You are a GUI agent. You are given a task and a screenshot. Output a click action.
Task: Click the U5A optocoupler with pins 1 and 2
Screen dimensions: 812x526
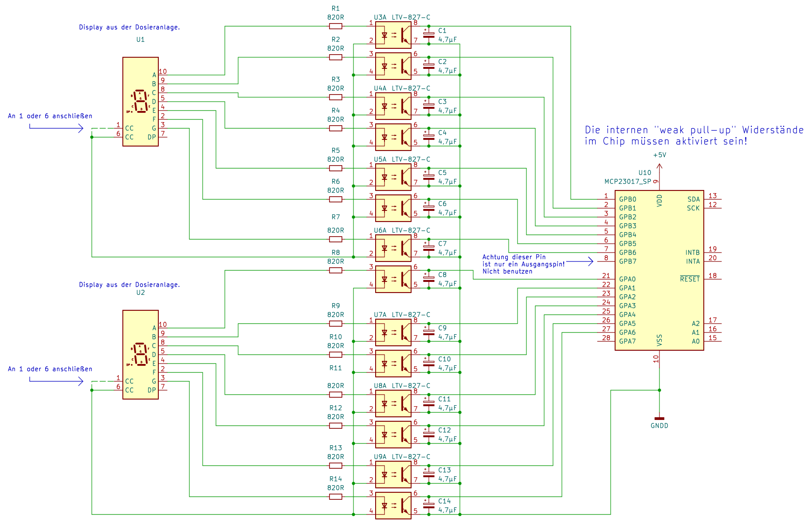point(393,177)
